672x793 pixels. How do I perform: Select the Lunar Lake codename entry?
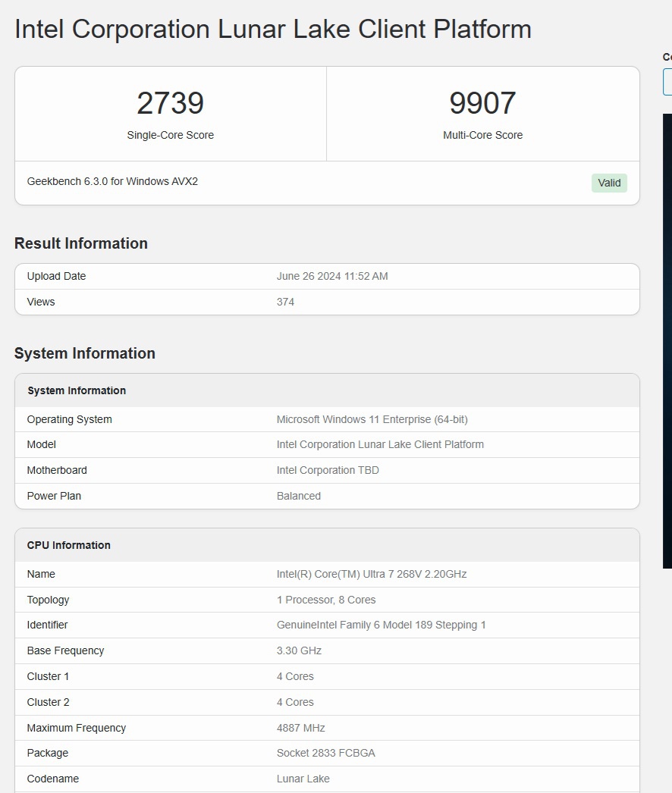(303, 779)
